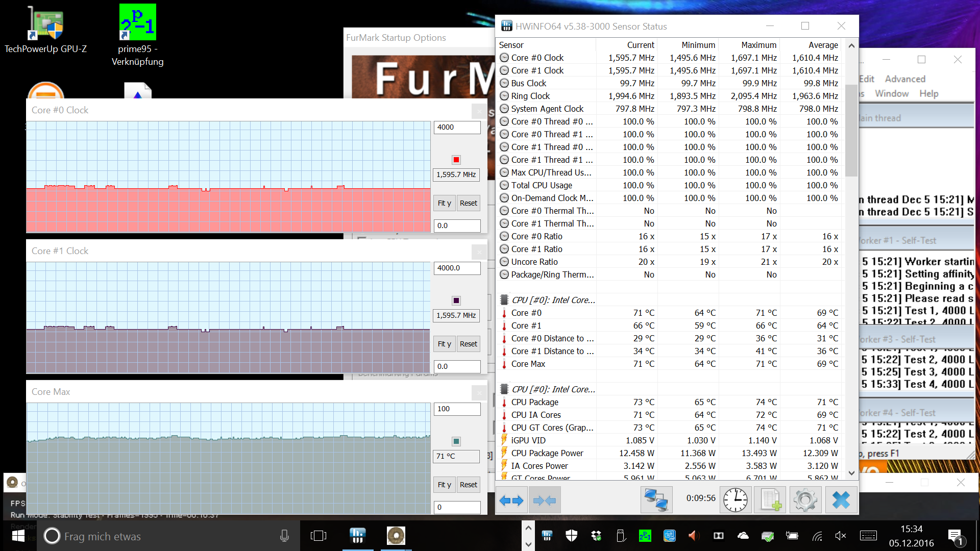Click the expand sensor columns arrows icon
This screenshot has height=551, width=980.
pyautogui.click(x=511, y=500)
